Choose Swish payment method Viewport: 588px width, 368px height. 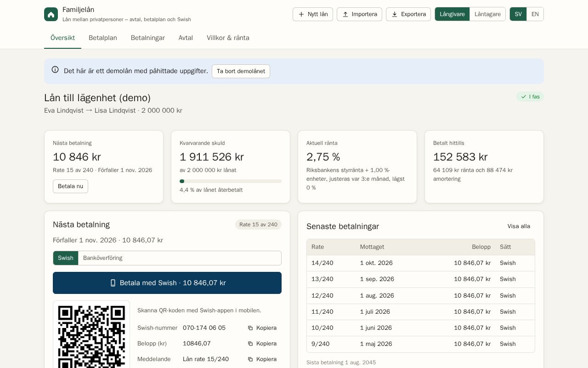[66, 258]
